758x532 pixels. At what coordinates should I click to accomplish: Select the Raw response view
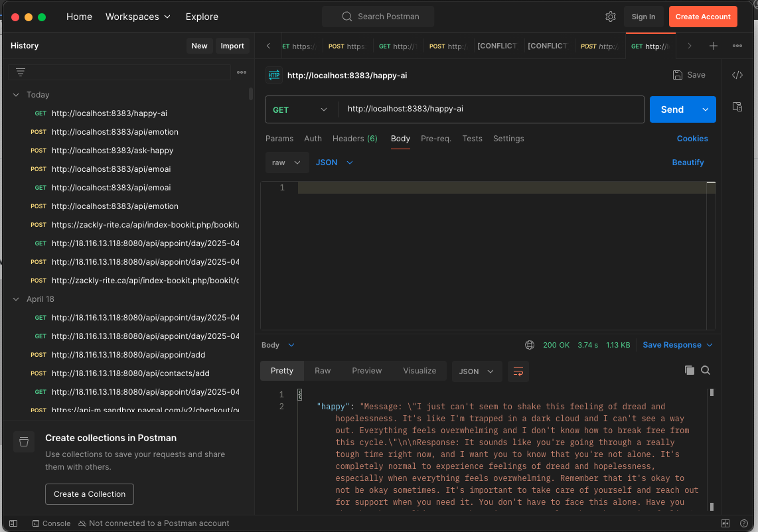[x=323, y=371]
